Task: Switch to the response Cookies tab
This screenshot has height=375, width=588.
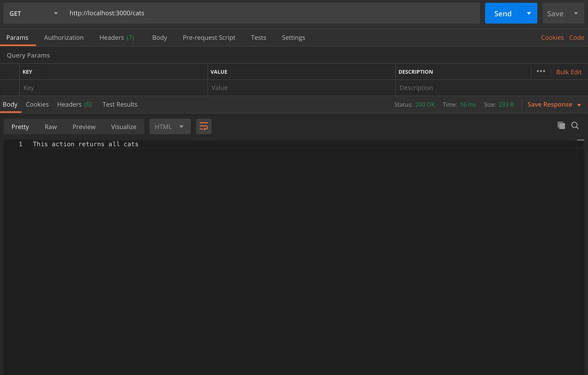Action: click(37, 105)
